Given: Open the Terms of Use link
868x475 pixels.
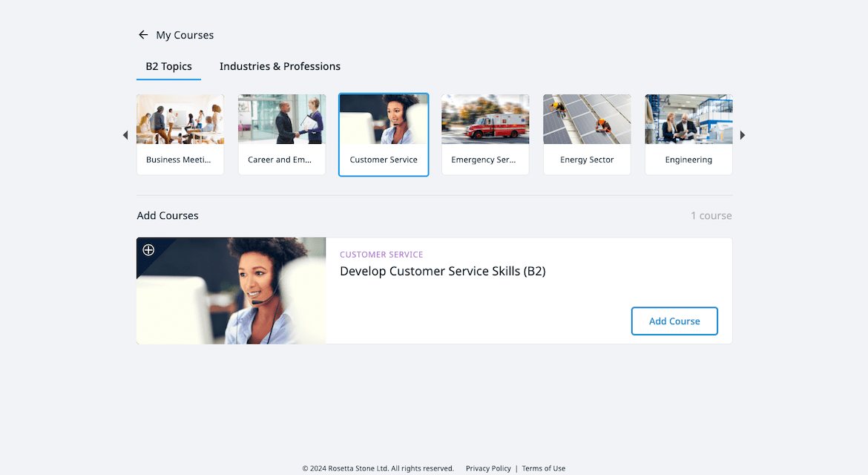Looking at the screenshot, I should pos(543,468).
